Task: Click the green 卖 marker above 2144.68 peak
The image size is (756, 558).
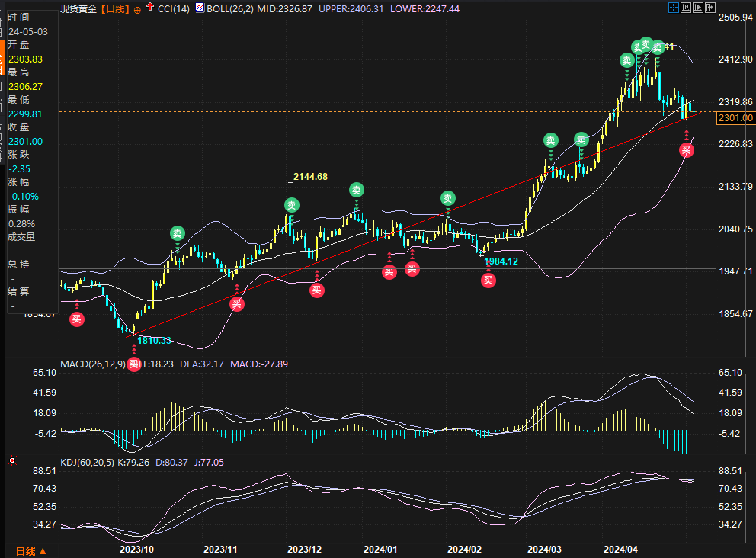Action: (x=292, y=205)
